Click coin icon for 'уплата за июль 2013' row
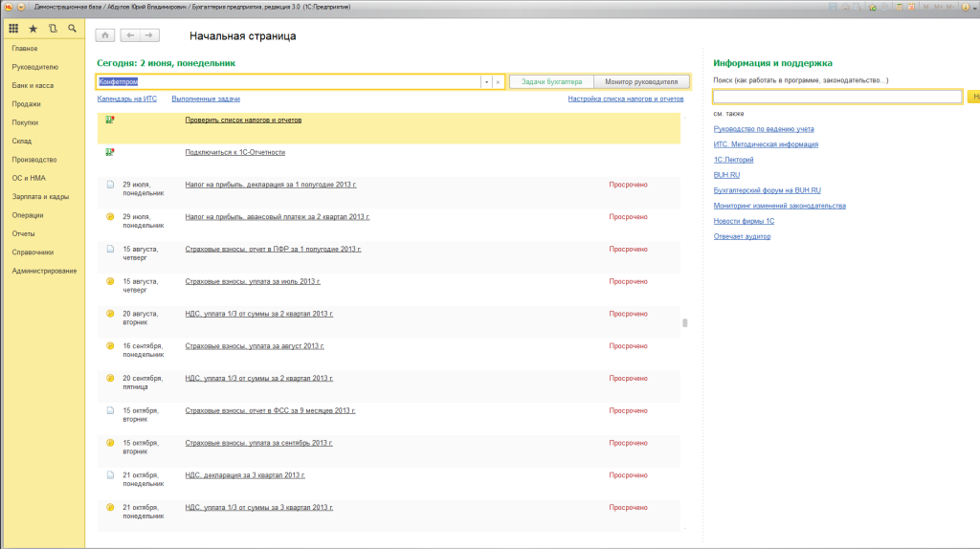 (110, 281)
